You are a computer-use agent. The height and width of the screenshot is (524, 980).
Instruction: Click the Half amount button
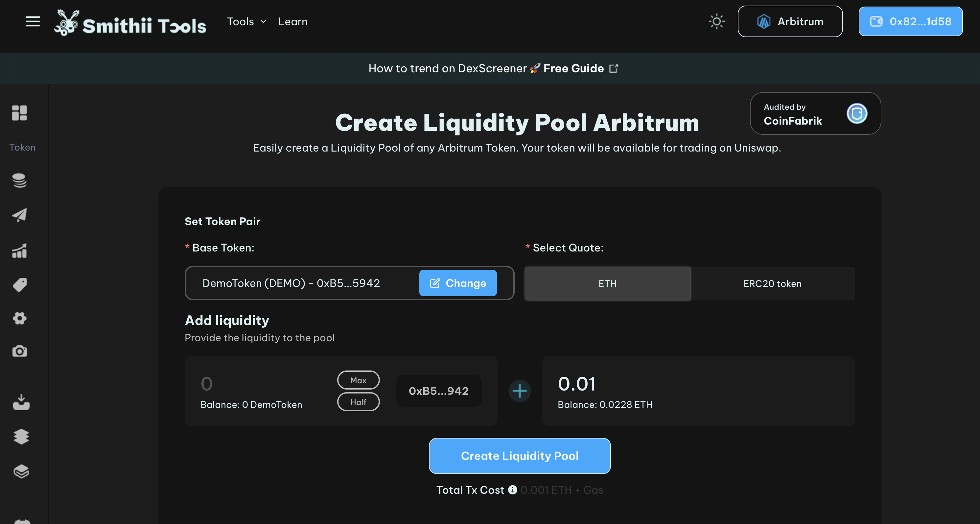click(358, 402)
